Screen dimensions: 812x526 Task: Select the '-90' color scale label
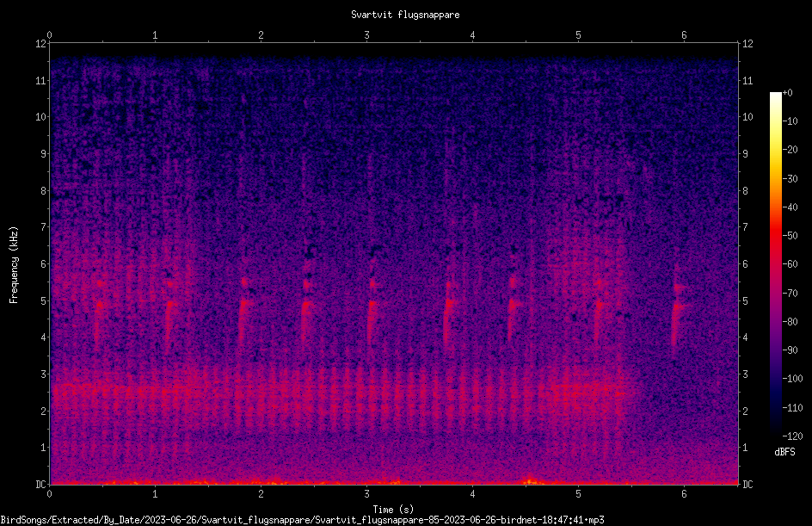790,350
